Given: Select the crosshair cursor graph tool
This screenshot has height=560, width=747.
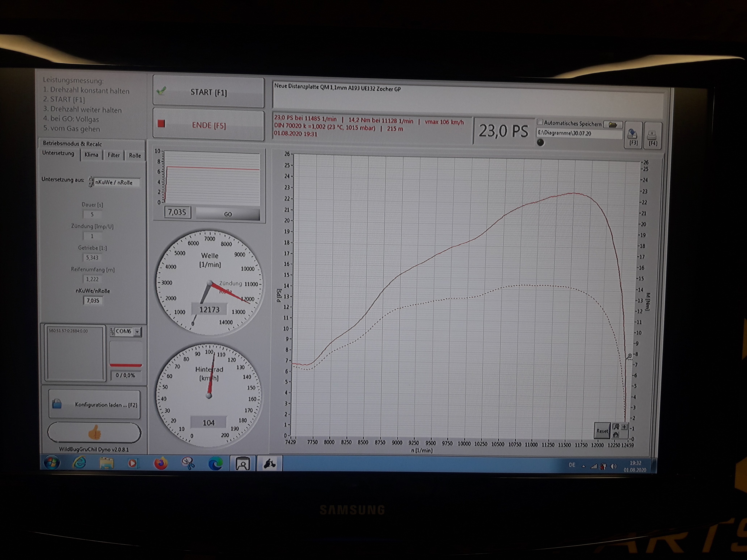Looking at the screenshot, I should (624, 427).
